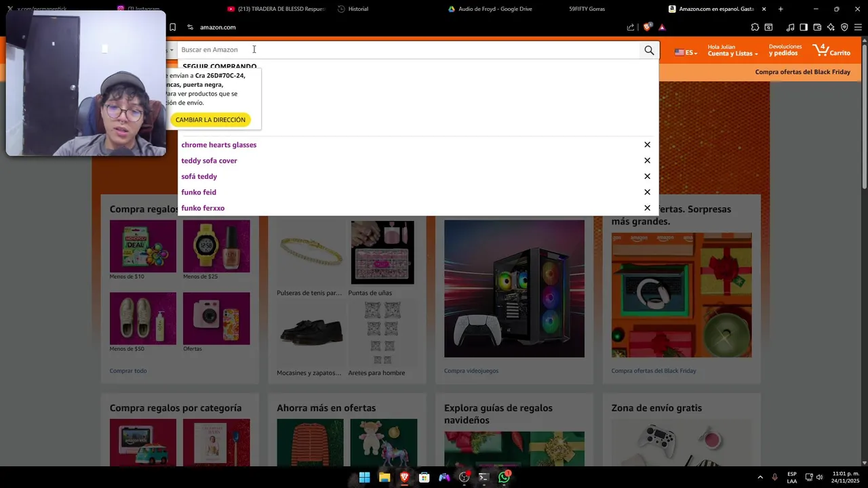Select 'teddy sofa cover' suggestion
Screen dimensions: 868x488
click(x=209, y=161)
